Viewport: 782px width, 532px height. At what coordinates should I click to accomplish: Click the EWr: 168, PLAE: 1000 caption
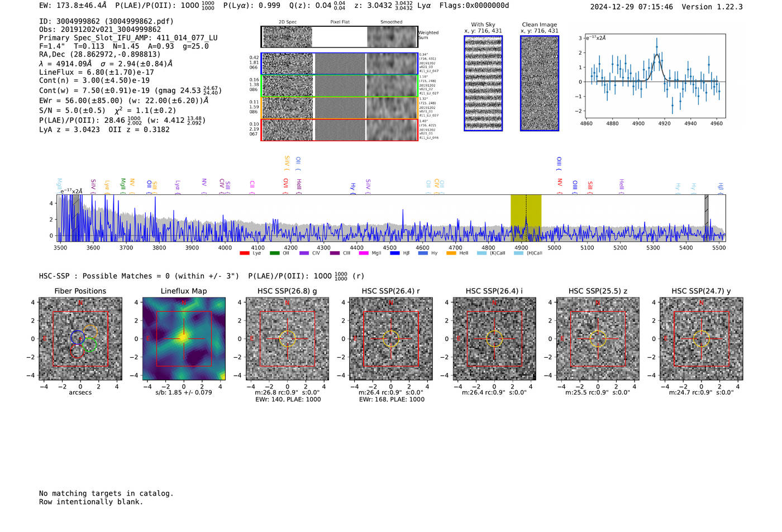(x=392, y=399)
